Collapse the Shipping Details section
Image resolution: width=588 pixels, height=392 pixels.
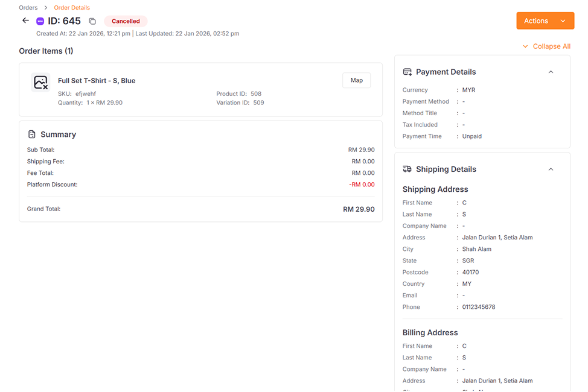click(551, 169)
